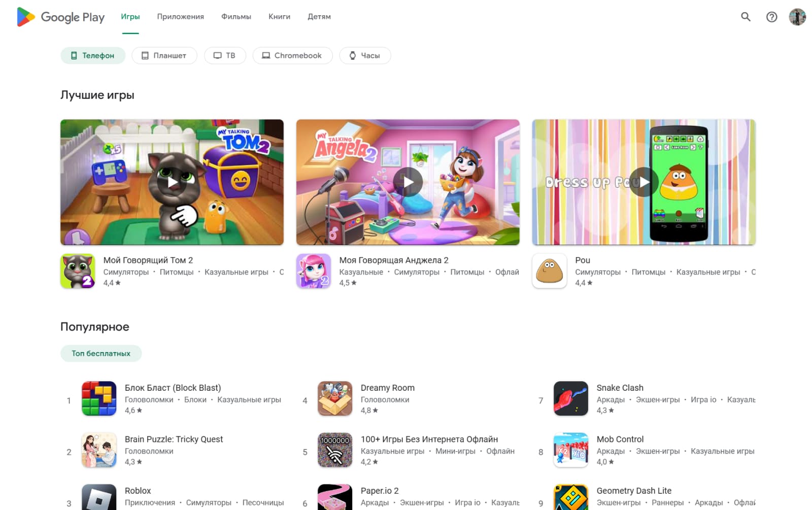Open the Paper.io 2 app icon
This screenshot has height=510, width=812.
[x=334, y=500]
